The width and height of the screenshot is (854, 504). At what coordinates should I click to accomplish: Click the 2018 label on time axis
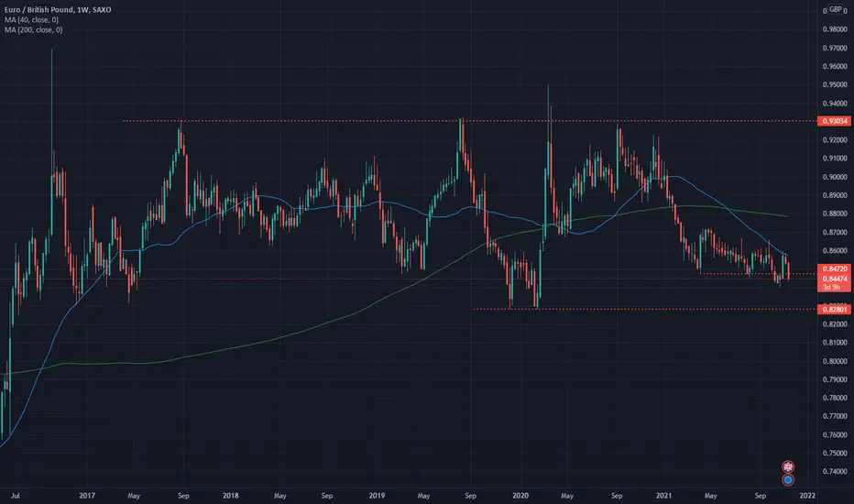click(230, 495)
